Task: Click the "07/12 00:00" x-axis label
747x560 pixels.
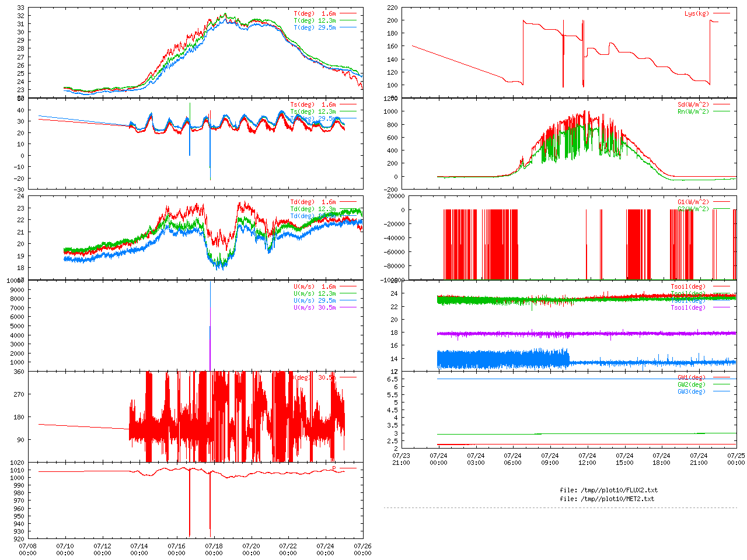Action: [x=102, y=550]
